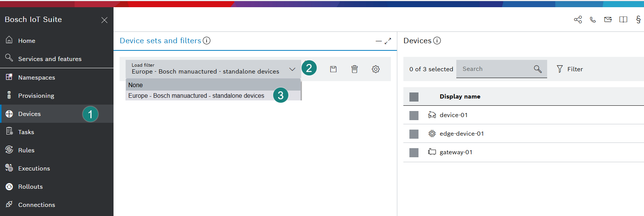This screenshot has height=216, width=644.
Task: Click the Display name column header
Action: [x=460, y=97]
